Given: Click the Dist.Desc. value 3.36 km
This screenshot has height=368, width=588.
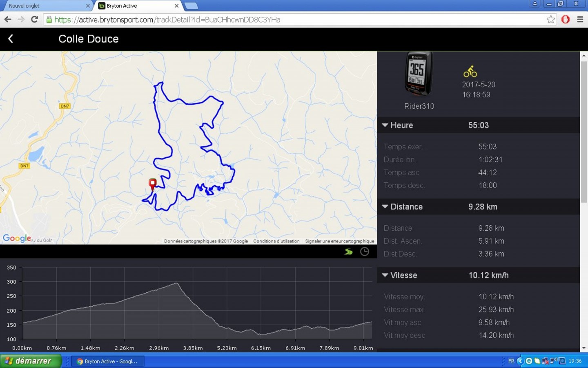Looking at the screenshot, I should point(491,254).
